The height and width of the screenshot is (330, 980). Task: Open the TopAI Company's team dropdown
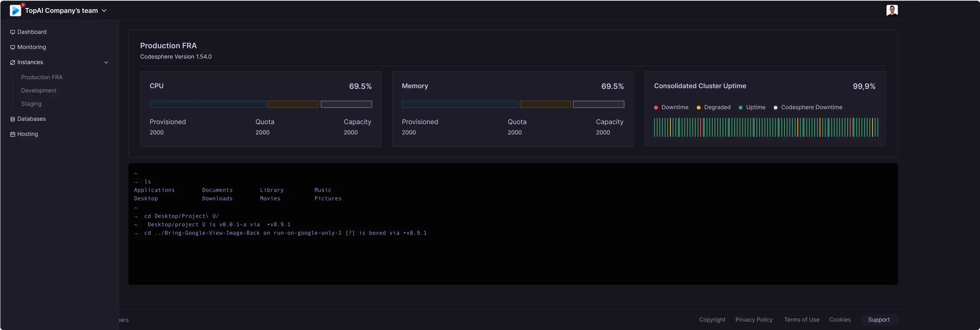[x=104, y=11]
